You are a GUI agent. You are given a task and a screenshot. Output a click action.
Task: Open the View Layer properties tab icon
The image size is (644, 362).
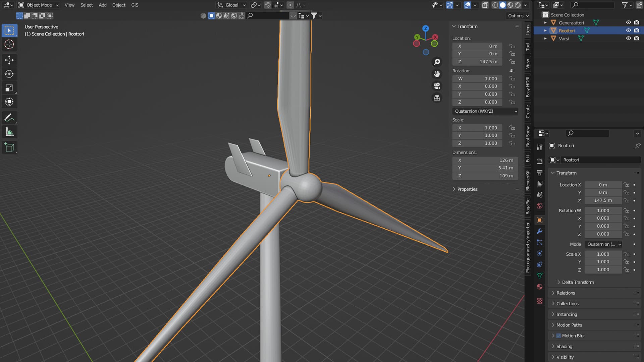pyautogui.click(x=539, y=183)
